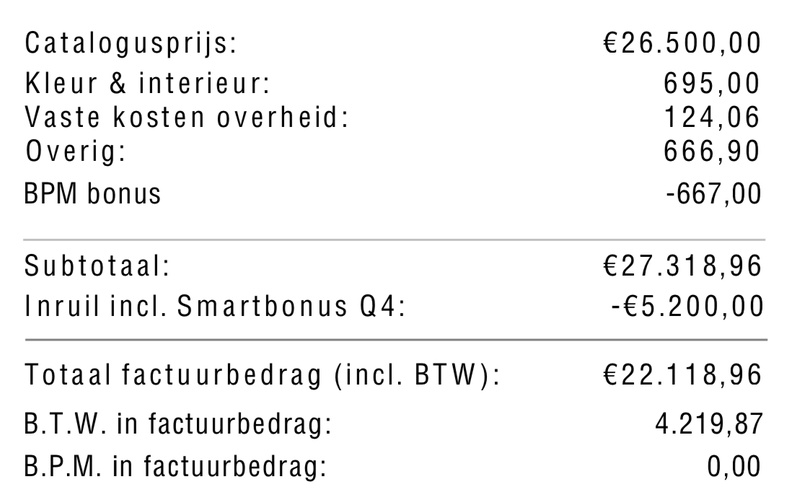Click the Subtotaal label
800x500 pixels.
98,268
